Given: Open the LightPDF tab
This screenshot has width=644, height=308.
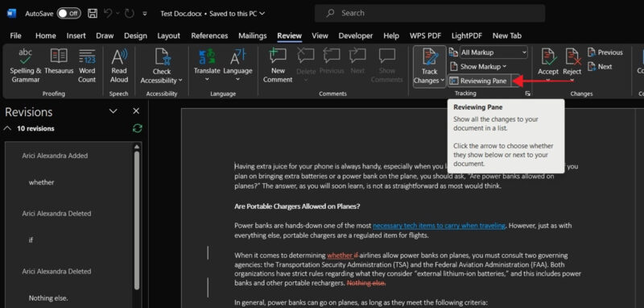Looking at the screenshot, I should click(467, 35).
